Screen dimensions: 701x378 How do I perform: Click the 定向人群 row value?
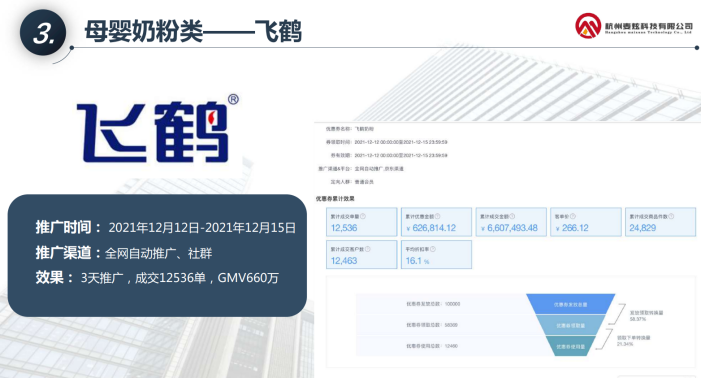(x=364, y=182)
